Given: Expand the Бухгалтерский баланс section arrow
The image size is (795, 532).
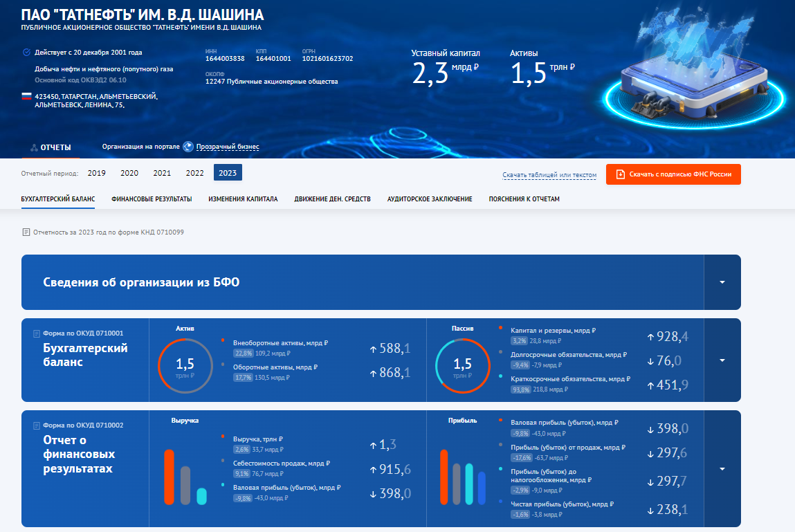Looking at the screenshot, I should click(722, 360).
